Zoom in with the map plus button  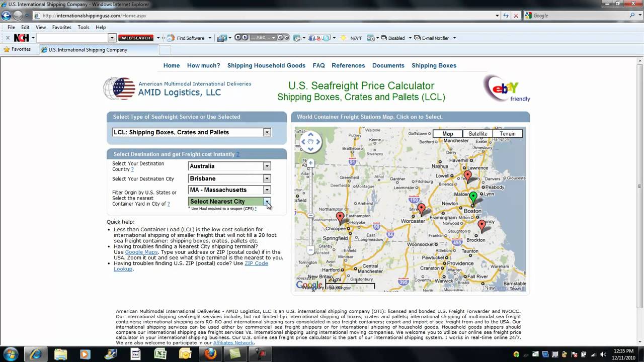click(311, 163)
